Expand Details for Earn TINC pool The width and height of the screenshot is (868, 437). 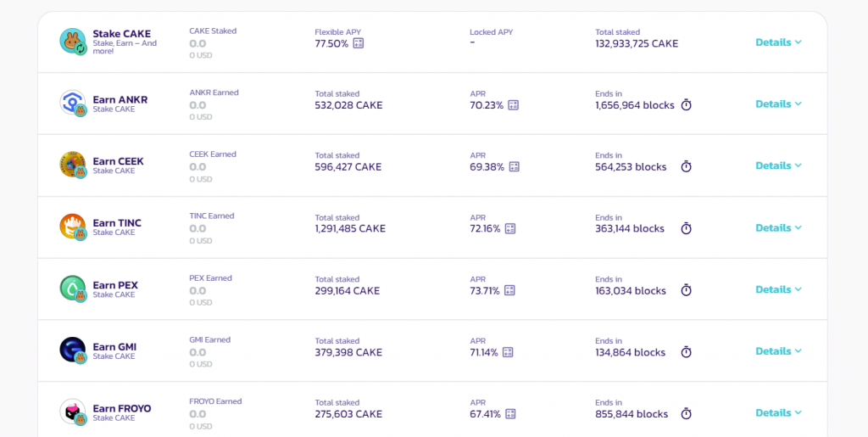(778, 227)
